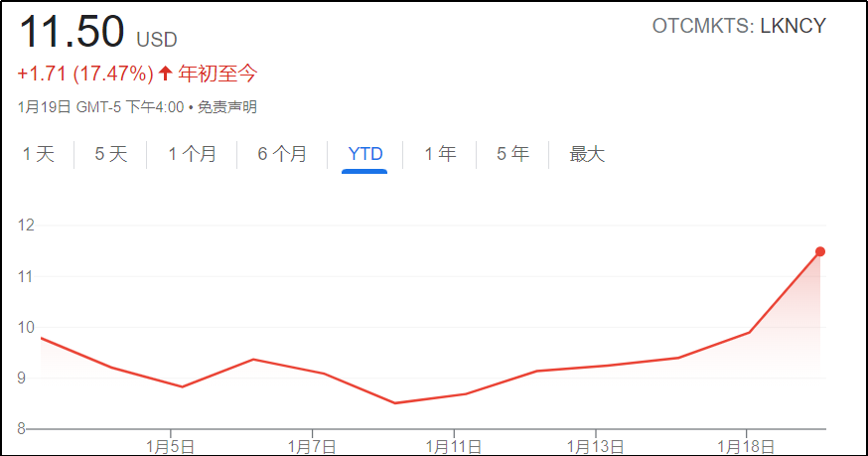
Task: Click the 11.50 price value
Action: click(x=72, y=33)
